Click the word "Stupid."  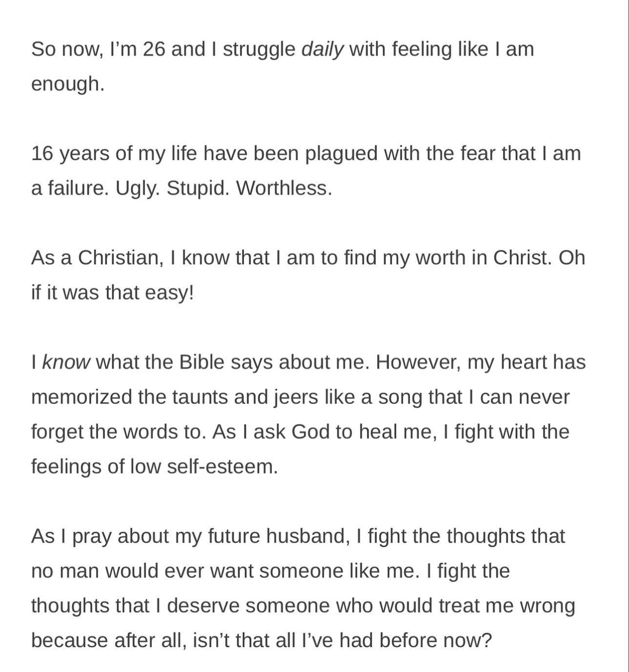pos(197,189)
